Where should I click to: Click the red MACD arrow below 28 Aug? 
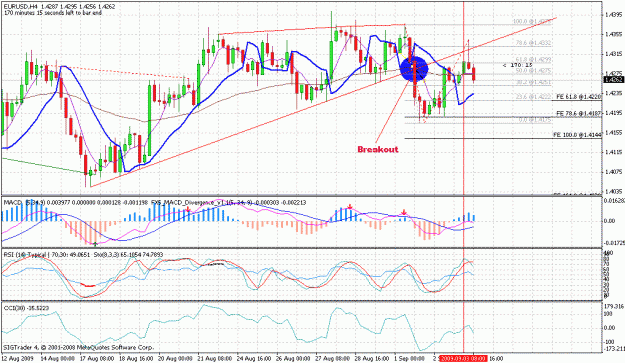pyautogui.click(x=350, y=206)
